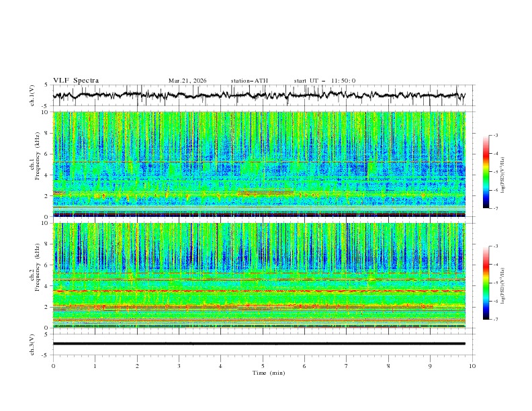Click the "-3" tick on upper colorbar

pos(495,135)
